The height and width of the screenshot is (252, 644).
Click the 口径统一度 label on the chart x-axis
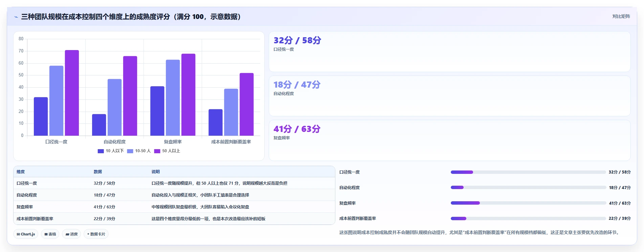(56, 142)
